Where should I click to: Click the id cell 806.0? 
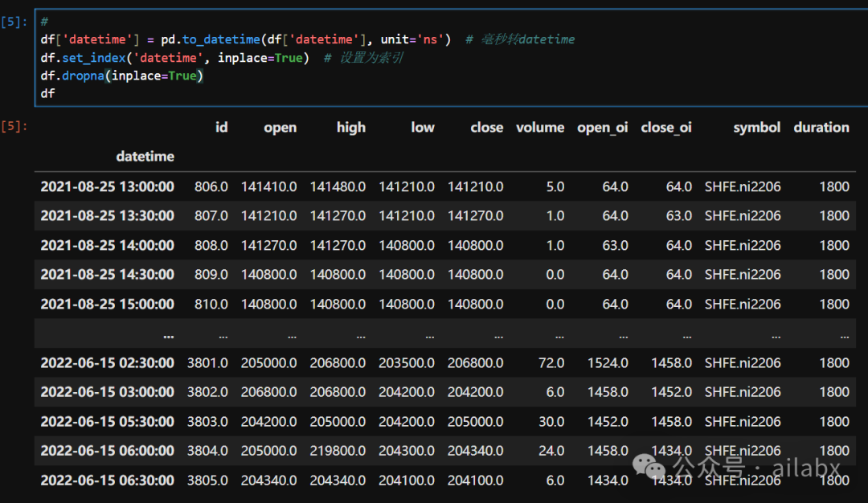click(x=211, y=186)
